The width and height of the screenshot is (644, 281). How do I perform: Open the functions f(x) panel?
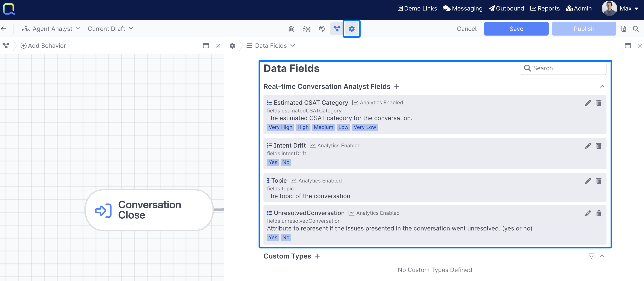pos(306,29)
